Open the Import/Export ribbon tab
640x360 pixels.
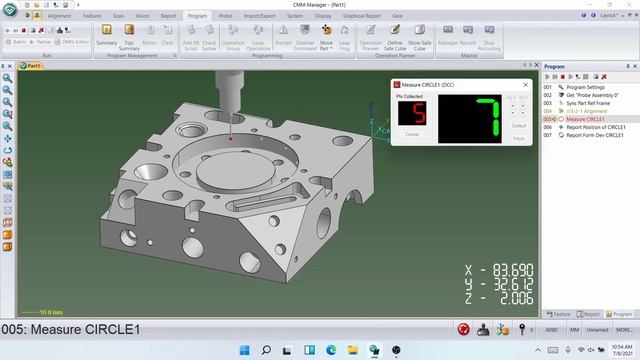(x=259, y=16)
